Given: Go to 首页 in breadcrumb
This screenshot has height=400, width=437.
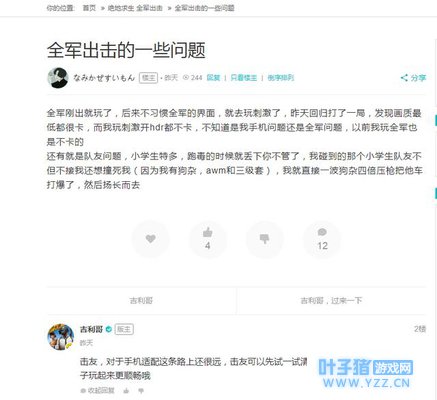Looking at the screenshot, I should pos(89,8).
